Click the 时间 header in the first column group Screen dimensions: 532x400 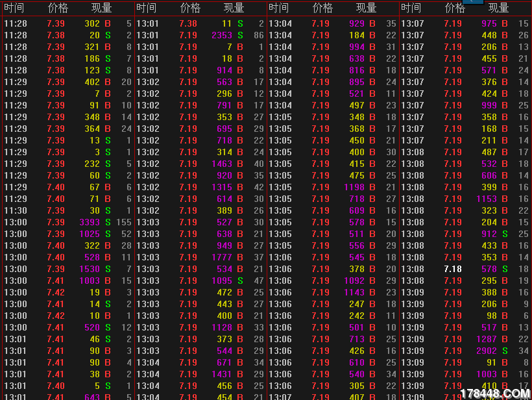pyautogui.click(x=14, y=8)
